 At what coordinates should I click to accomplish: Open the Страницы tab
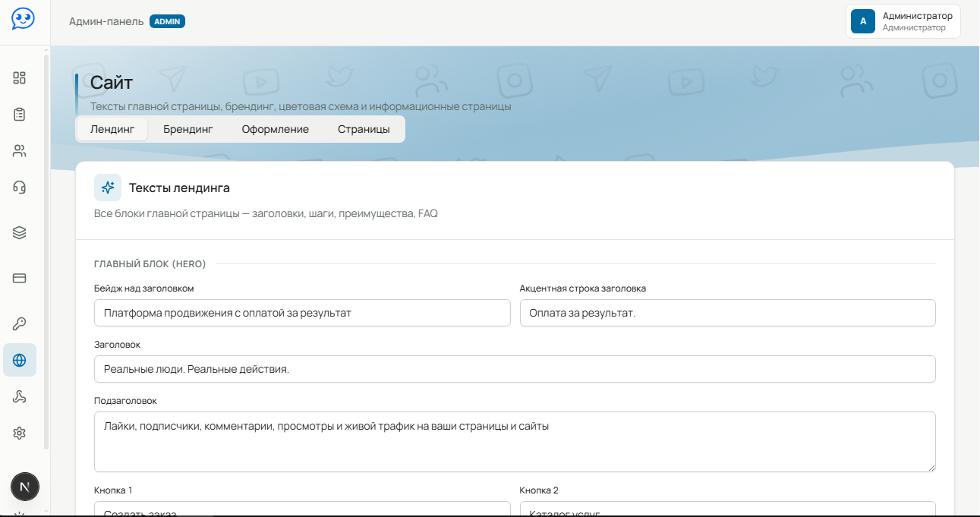(364, 129)
